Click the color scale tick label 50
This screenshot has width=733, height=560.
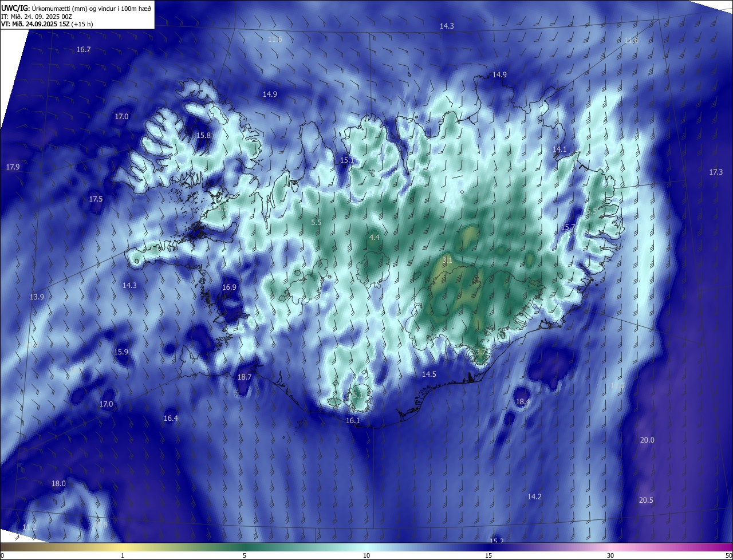728,556
